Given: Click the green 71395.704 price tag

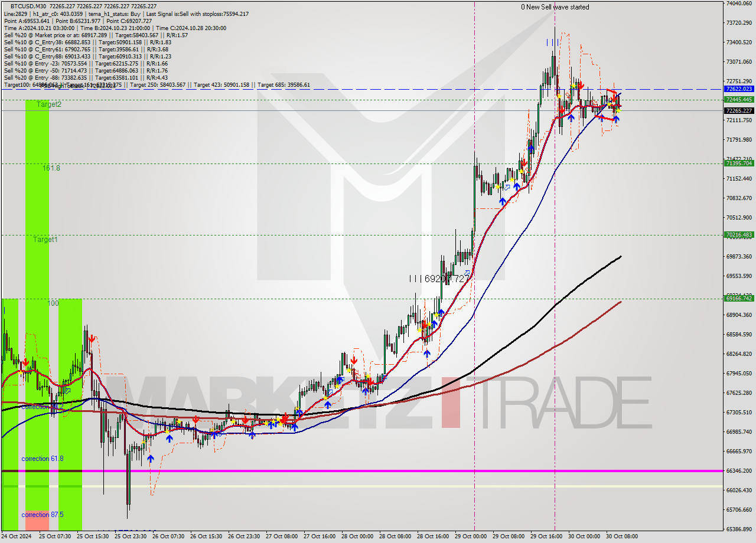Looking at the screenshot, I should [x=739, y=163].
